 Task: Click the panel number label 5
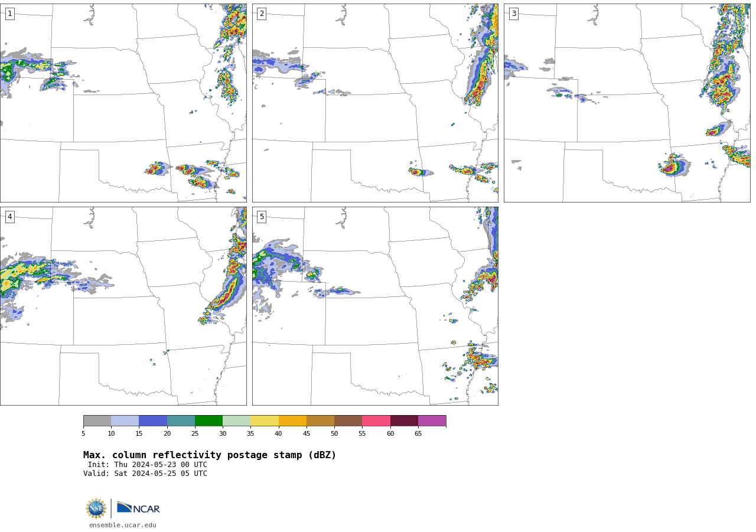click(x=262, y=217)
